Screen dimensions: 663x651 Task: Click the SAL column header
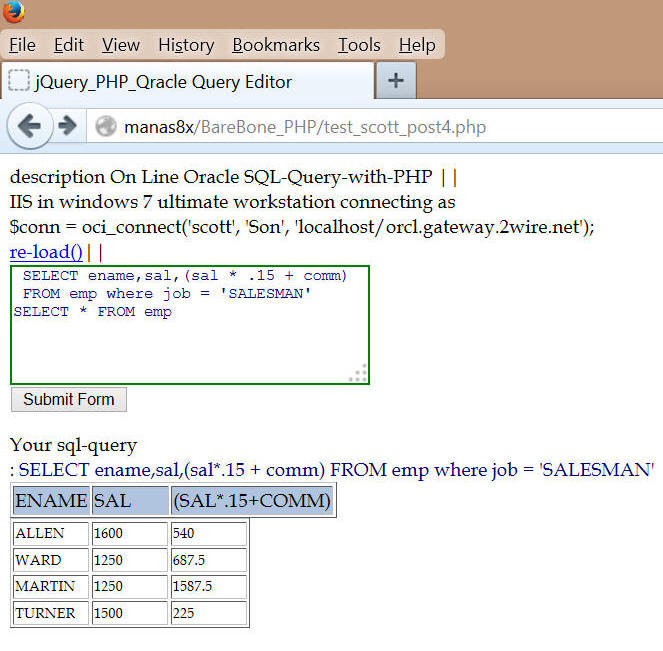pos(130,501)
